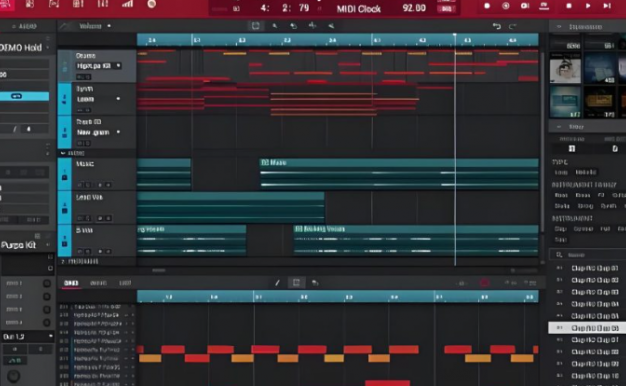The height and width of the screenshot is (386, 626).
Task: Click the undo arrow
Action: (497, 26)
